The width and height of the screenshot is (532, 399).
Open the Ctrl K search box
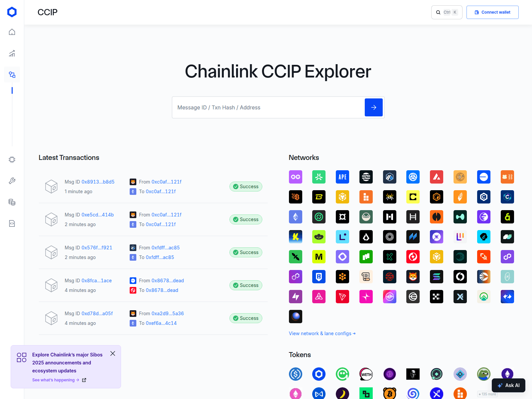[x=447, y=12]
